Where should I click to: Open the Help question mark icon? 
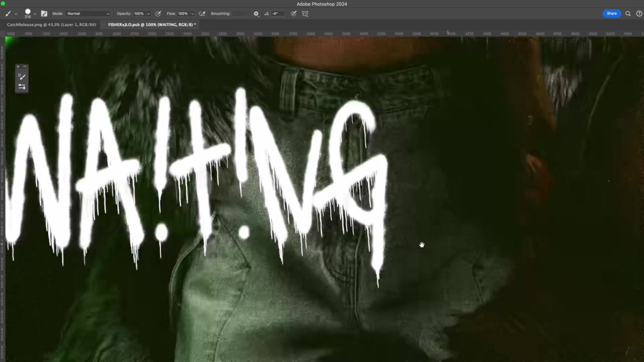coord(639,14)
